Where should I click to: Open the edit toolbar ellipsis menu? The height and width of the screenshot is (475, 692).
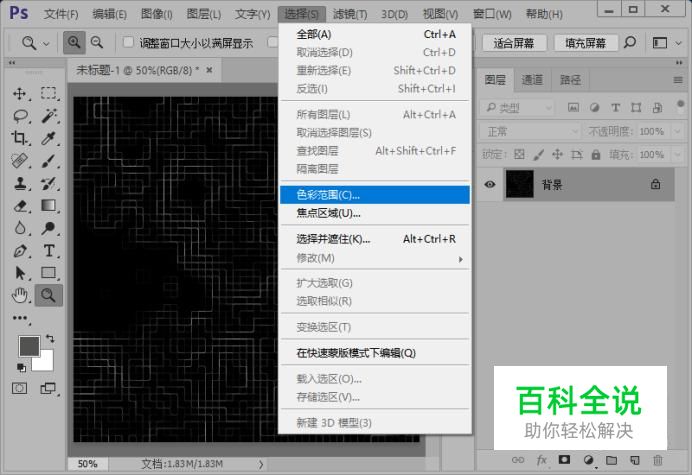click(20, 318)
